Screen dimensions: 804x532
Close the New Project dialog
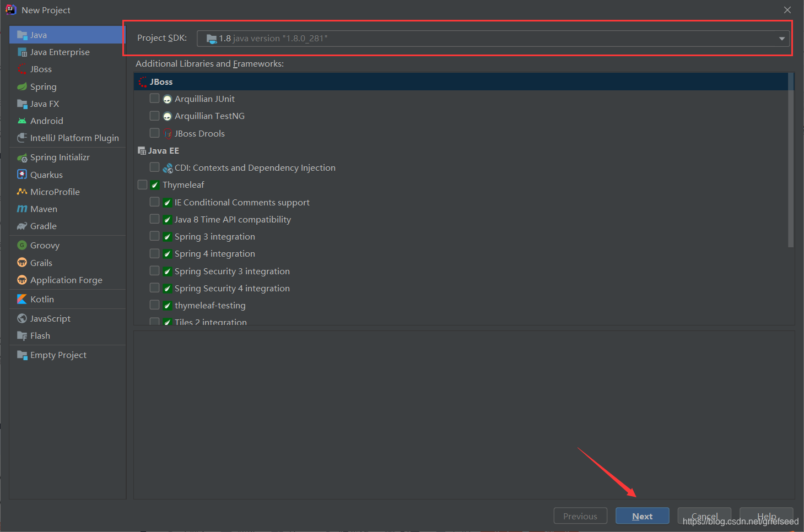coord(787,10)
